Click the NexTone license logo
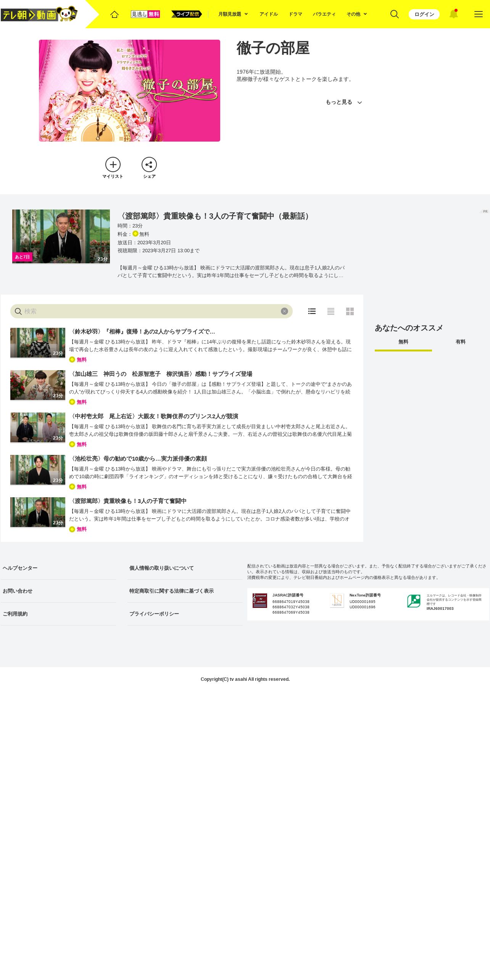Screen dimensions: 490x980 click(x=337, y=601)
